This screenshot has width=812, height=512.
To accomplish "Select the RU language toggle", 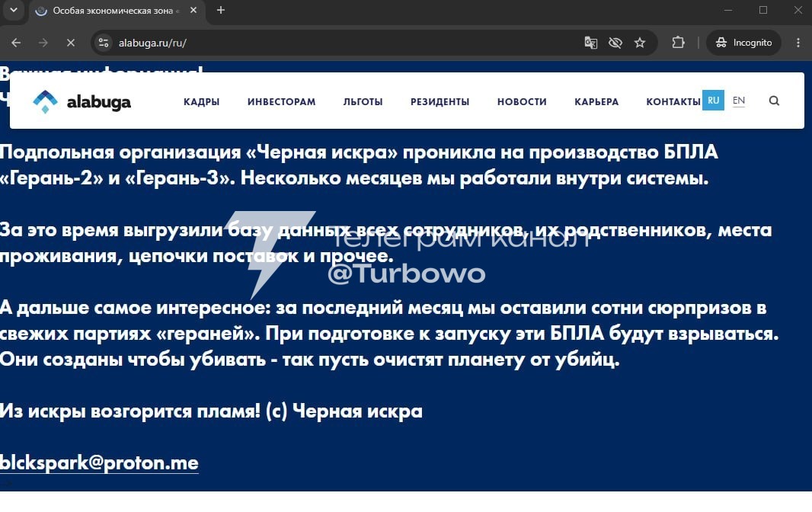I will pos(713,101).
